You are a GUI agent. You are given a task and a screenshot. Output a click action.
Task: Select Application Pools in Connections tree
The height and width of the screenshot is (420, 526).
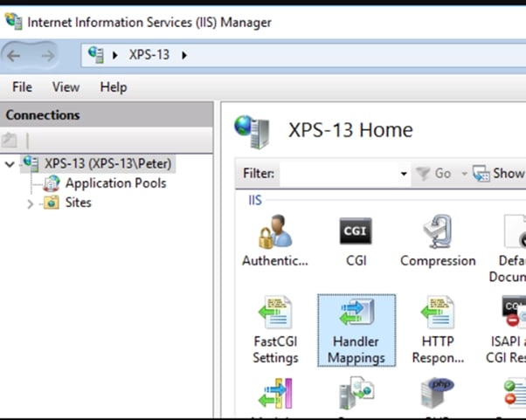pyautogui.click(x=114, y=183)
